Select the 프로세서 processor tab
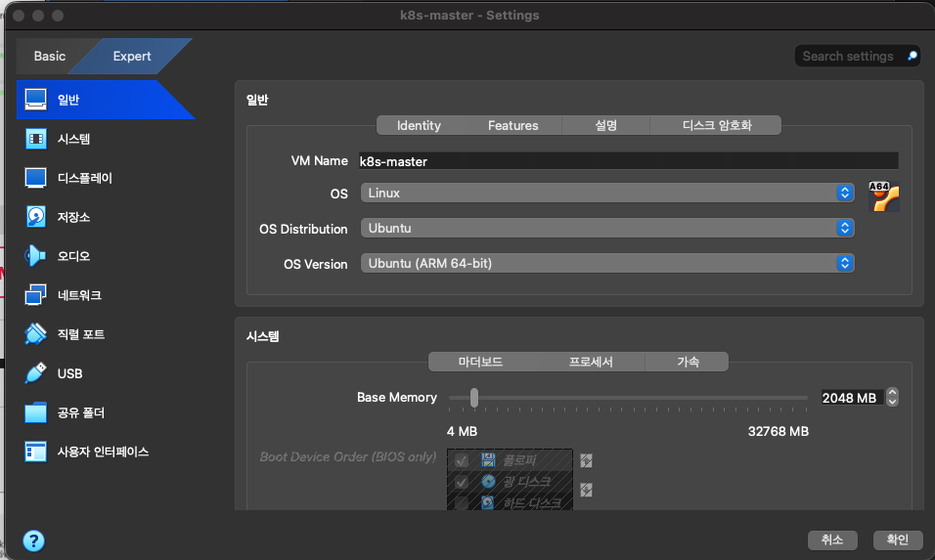Viewport: 935px width, 560px height. 591,362
